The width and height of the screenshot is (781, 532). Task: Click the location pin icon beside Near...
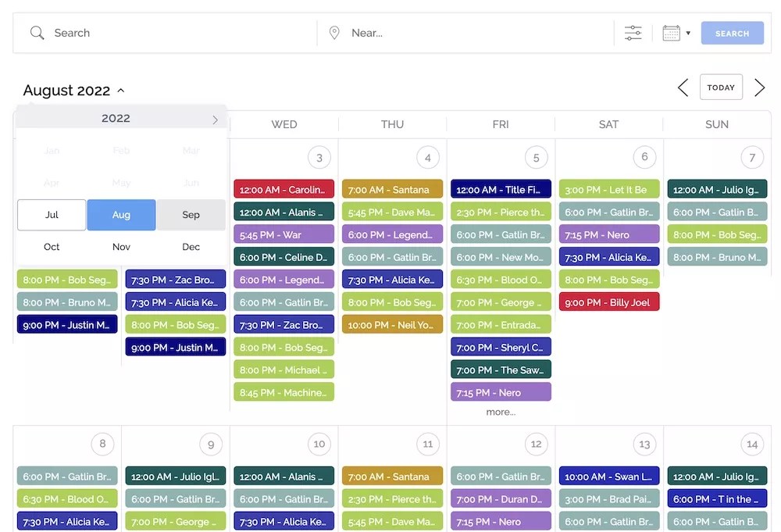pos(334,32)
